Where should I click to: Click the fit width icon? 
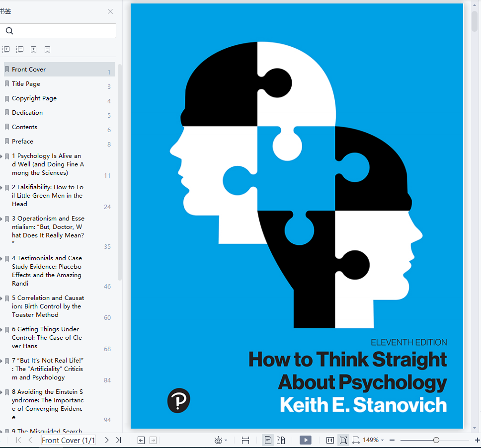(245, 441)
